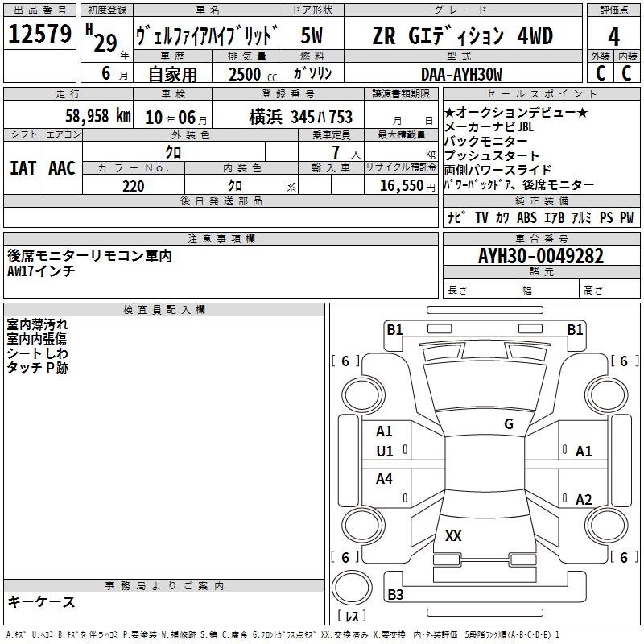Click the U1 dent mark
Viewport: 644px width, 644px height.
385,452
